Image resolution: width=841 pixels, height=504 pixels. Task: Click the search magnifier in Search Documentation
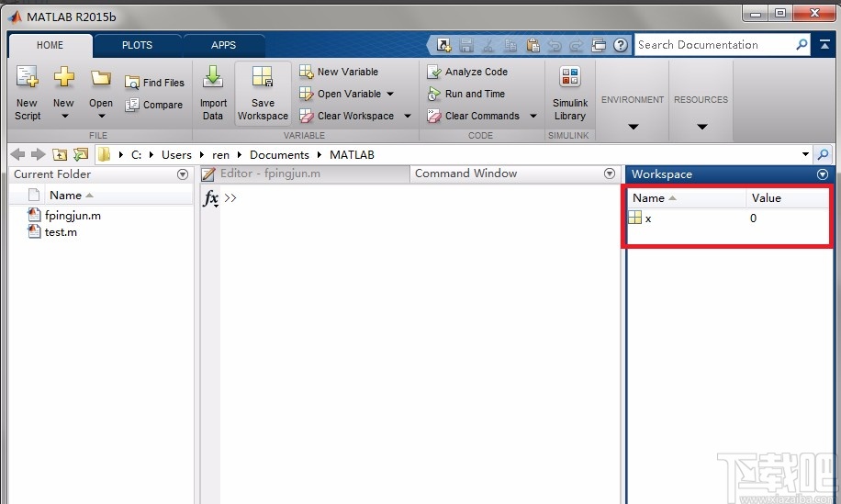coord(802,44)
